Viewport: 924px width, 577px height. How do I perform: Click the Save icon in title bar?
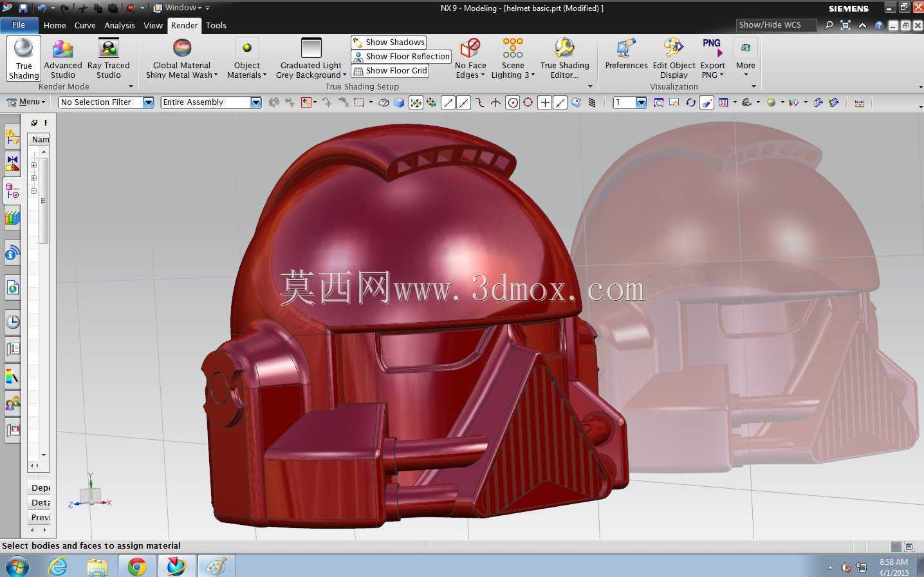pyautogui.click(x=23, y=8)
